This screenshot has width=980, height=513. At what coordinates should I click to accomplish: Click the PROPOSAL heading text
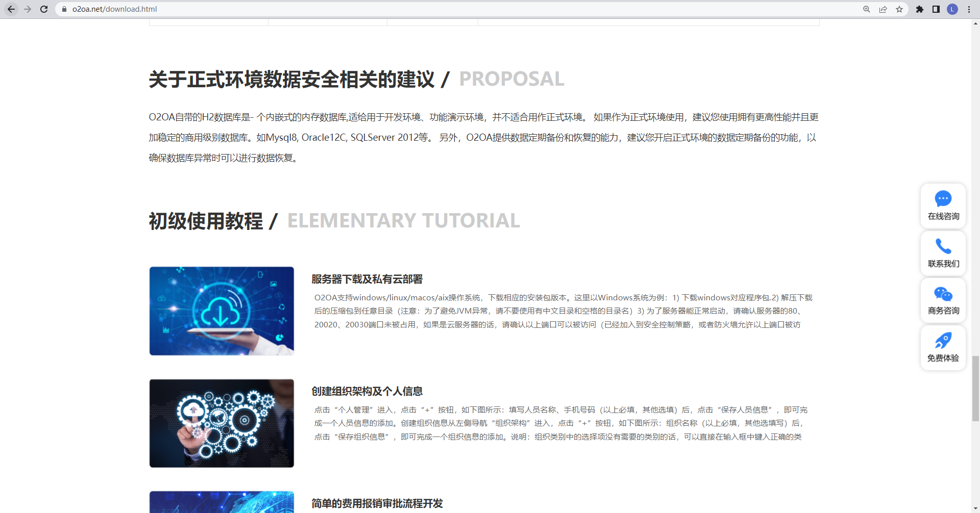coord(511,79)
